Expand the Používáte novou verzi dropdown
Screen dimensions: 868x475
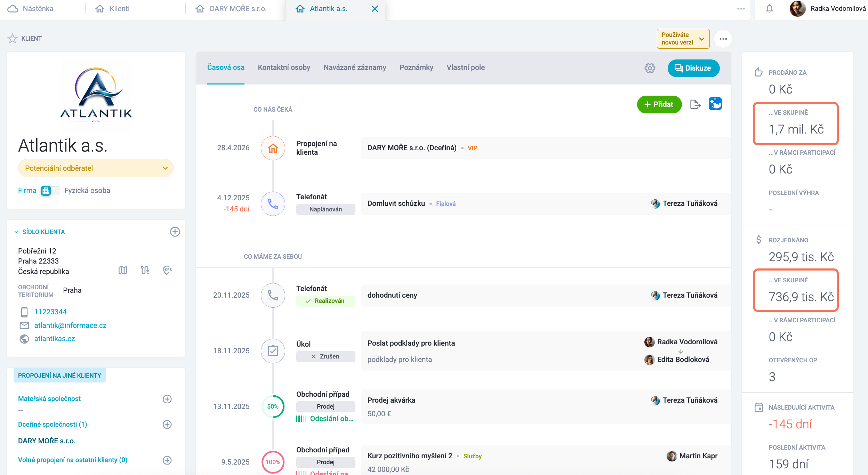tap(683, 39)
